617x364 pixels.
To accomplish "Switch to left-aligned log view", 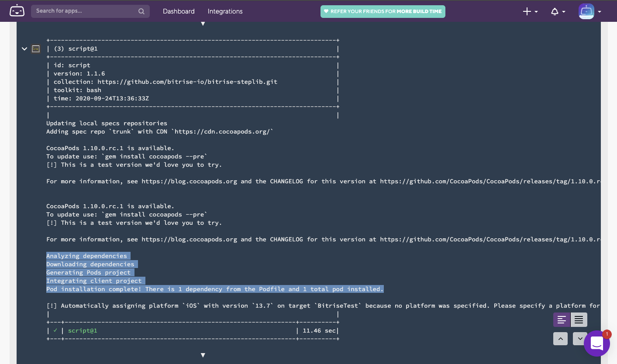I will click(x=562, y=320).
